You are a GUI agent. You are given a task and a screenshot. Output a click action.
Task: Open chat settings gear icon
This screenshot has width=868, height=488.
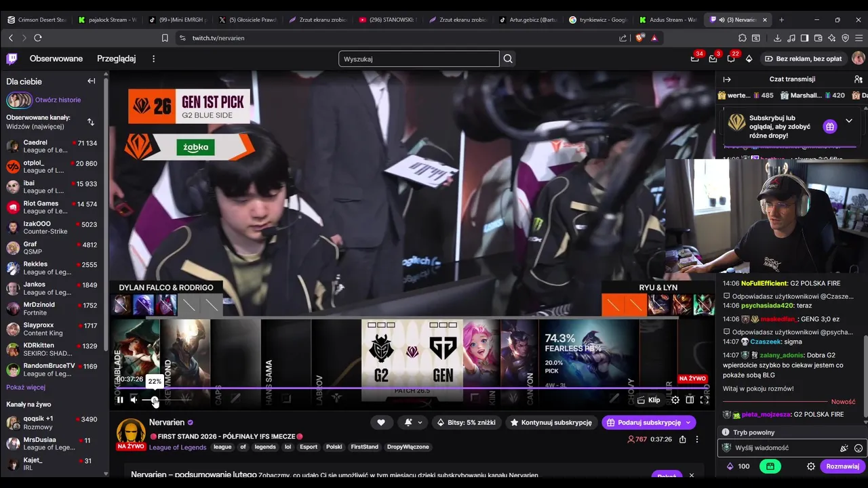[x=811, y=466]
